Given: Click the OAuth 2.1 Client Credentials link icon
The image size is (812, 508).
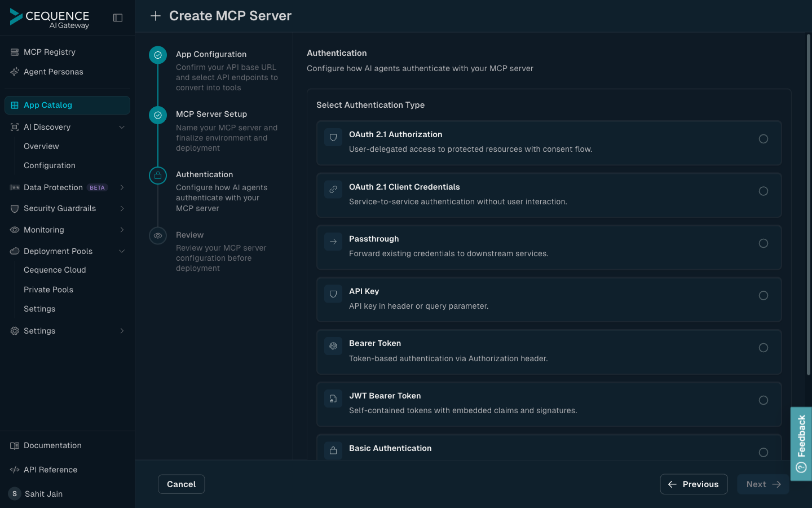Looking at the screenshot, I should (x=333, y=190).
